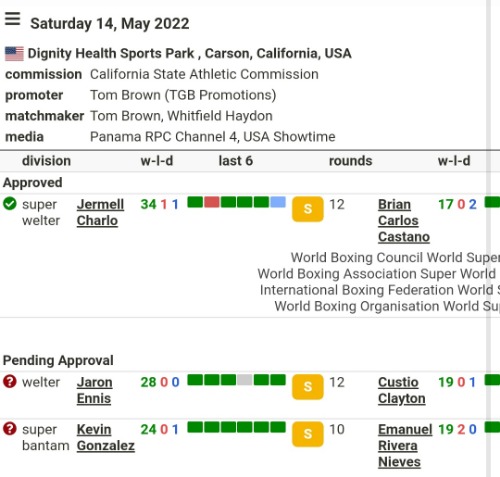Click the USA flag icon by the venue
This screenshot has width=500, height=477.
[x=14, y=53]
